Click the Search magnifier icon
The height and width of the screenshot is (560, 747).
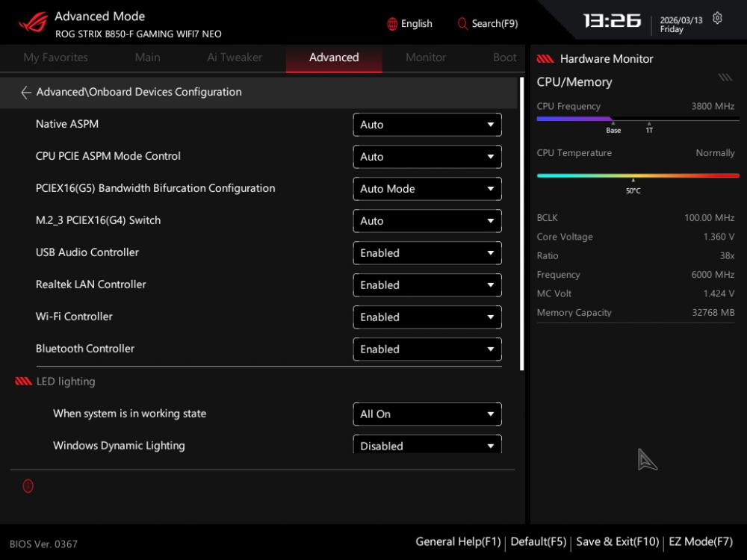[x=462, y=24]
